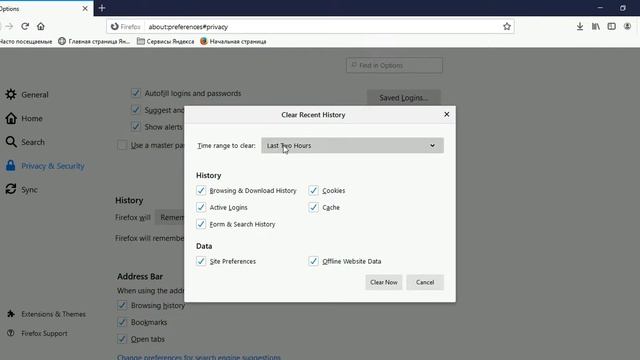Image resolution: width=640 pixels, height=360 pixels.
Task: Toggle Form & Search History checkbox
Action: [201, 224]
